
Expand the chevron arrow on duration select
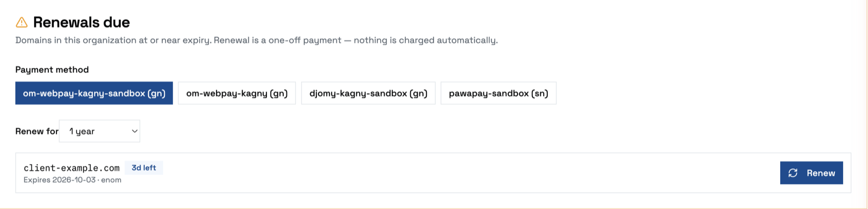tap(135, 131)
